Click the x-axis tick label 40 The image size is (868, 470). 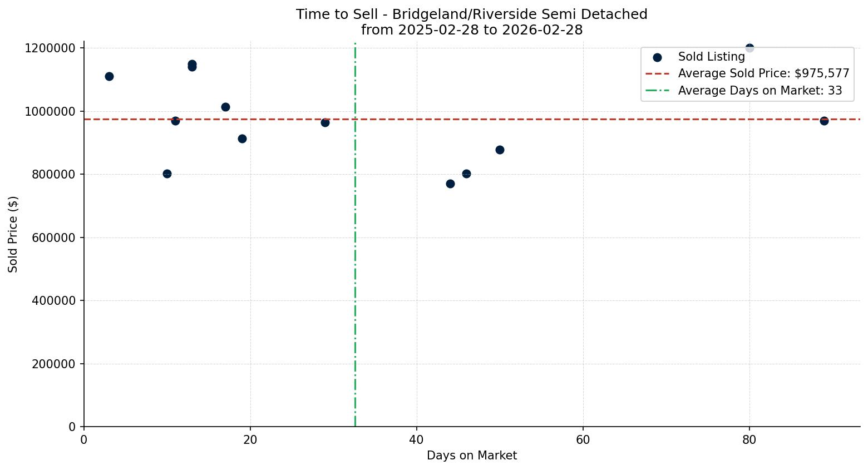pos(417,440)
